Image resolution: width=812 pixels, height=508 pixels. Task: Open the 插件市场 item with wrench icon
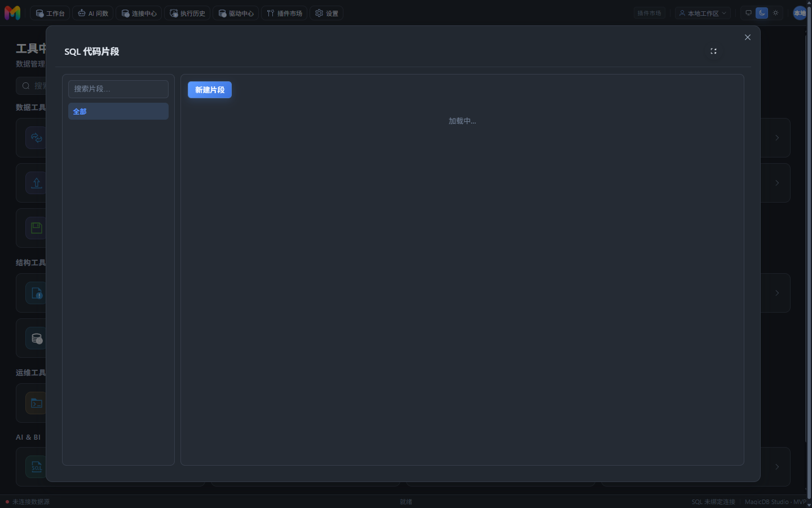[x=284, y=13]
